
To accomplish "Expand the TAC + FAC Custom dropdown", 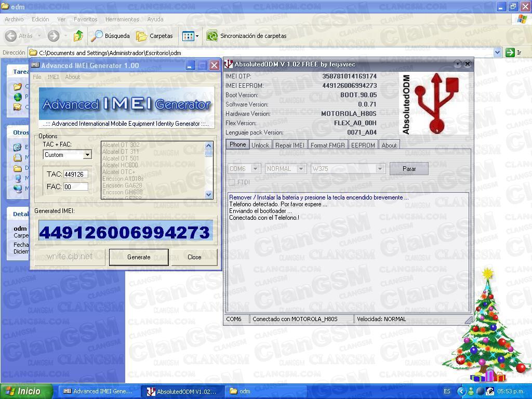I will (87, 155).
